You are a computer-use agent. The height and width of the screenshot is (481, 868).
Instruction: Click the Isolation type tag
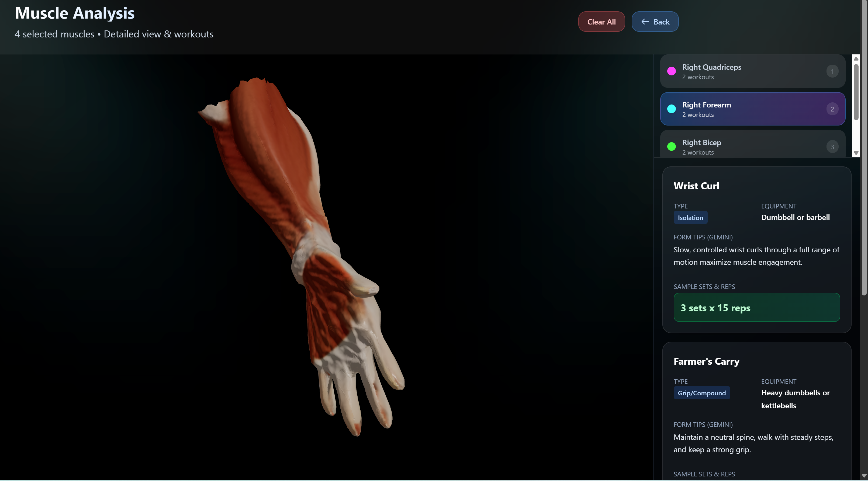690,218
